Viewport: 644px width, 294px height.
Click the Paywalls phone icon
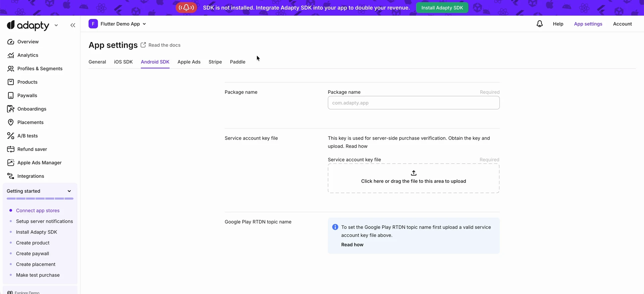(x=11, y=95)
